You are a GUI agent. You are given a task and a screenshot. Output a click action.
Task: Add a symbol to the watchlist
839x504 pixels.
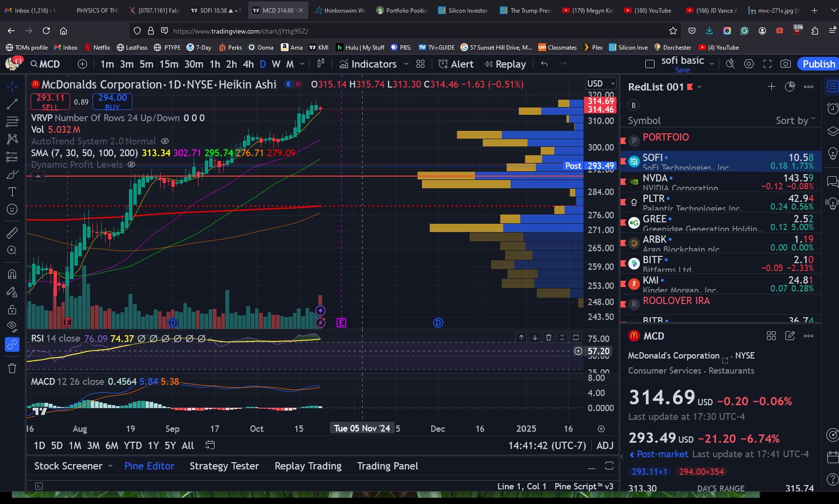pos(771,87)
